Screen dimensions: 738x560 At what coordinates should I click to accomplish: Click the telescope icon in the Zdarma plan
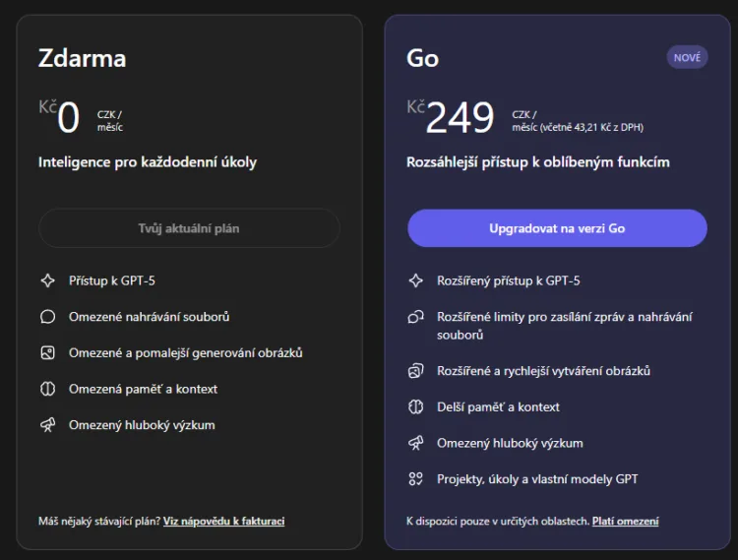(x=47, y=425)
